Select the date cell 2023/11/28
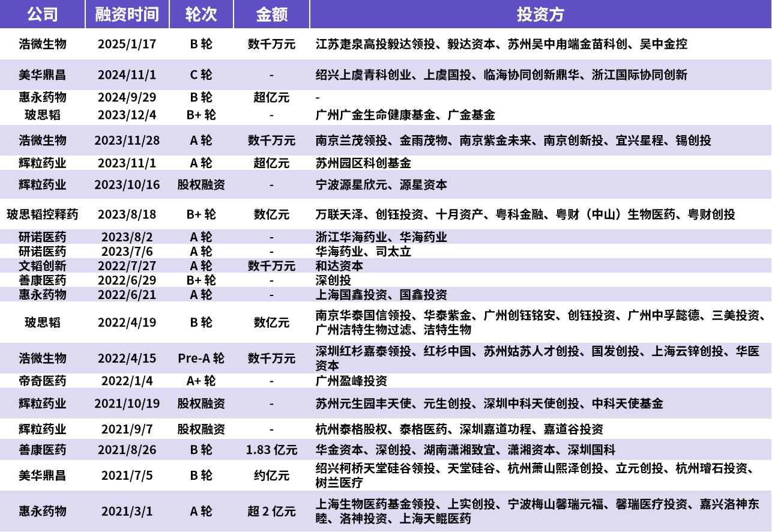772x532 pixels. [127, 141]
